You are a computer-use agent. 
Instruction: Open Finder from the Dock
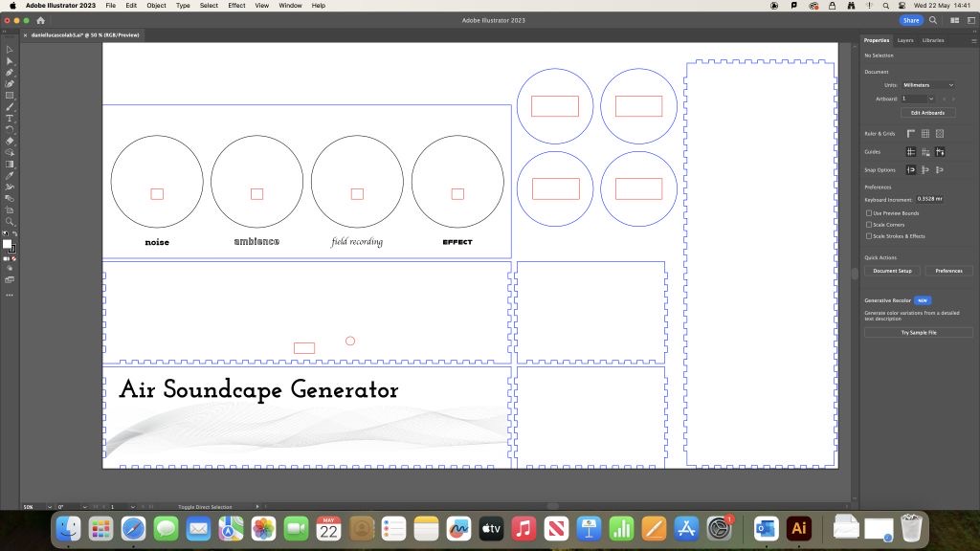(68, 529)
